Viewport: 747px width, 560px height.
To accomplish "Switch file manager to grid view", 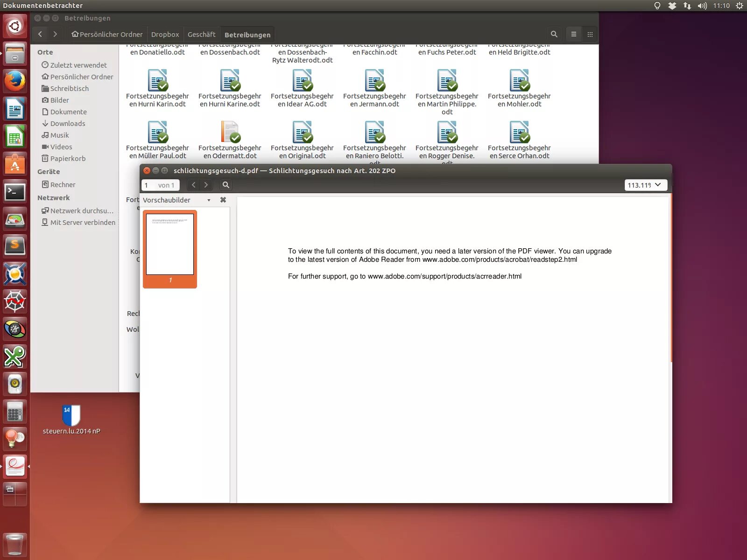I will pos(590,34).
